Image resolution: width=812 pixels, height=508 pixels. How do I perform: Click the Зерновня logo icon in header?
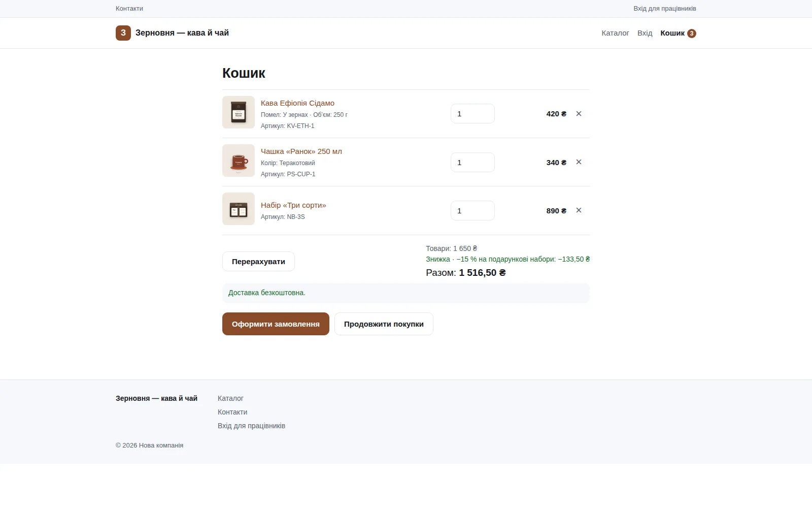pos(123,33)
